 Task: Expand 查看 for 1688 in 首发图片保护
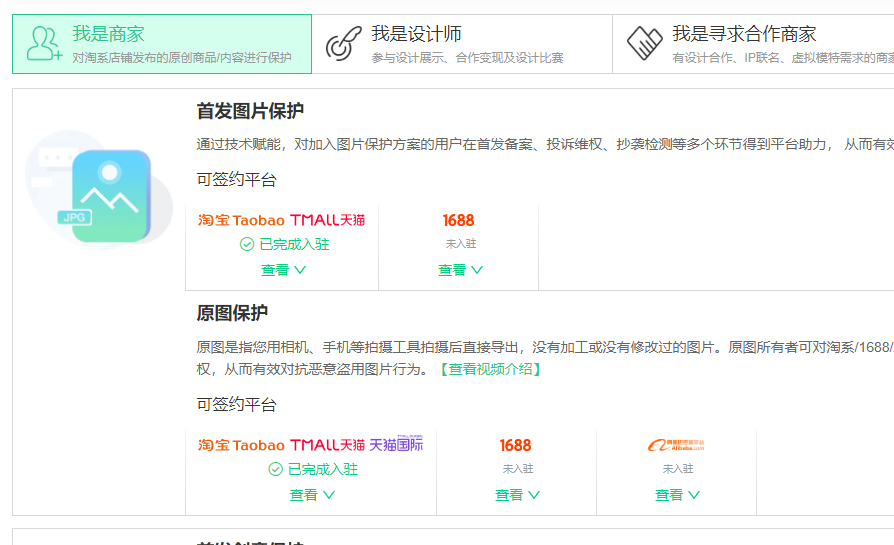click(x=460, y=270)
